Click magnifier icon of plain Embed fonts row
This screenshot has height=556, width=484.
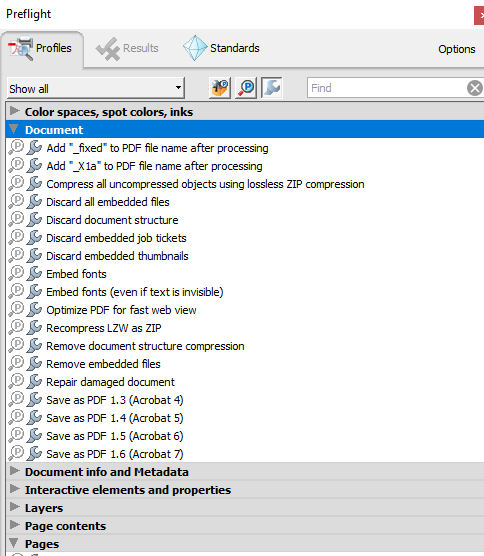16,273
